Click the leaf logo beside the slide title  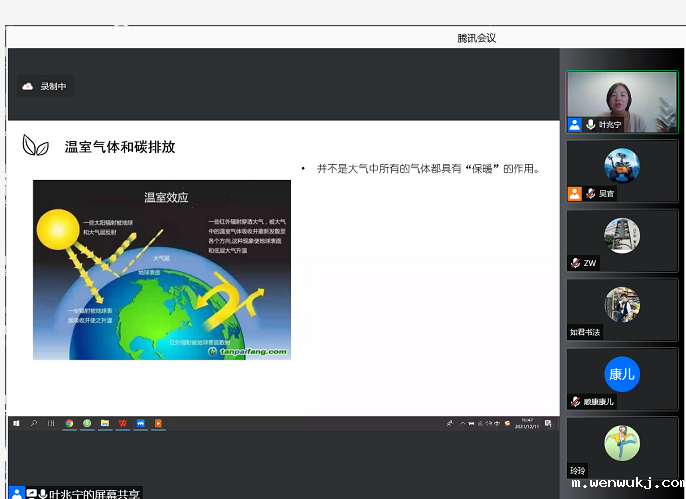pyautogui.click(x=35, y=145)
